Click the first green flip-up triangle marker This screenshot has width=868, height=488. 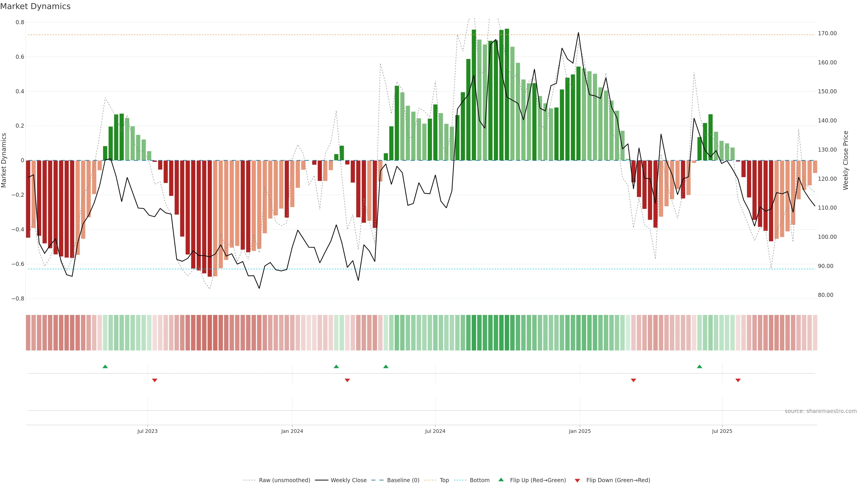point(105,366)
